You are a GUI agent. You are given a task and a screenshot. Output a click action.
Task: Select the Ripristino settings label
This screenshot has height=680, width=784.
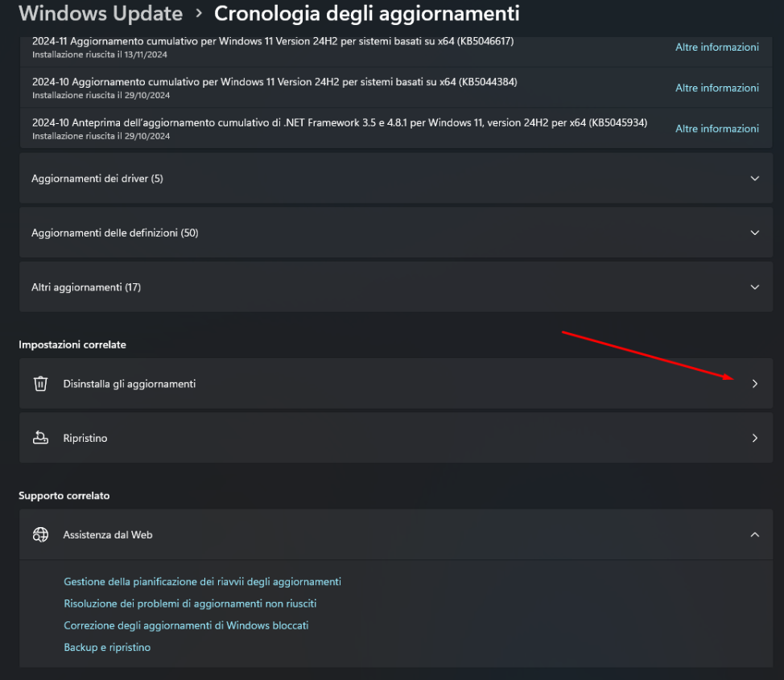coord(85,438)
